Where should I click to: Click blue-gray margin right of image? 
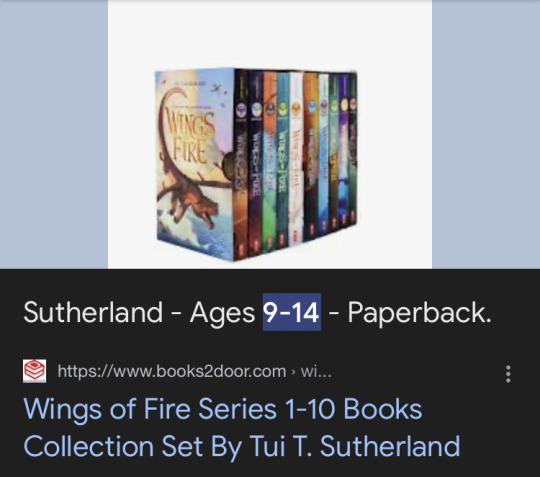pos(486,134)
